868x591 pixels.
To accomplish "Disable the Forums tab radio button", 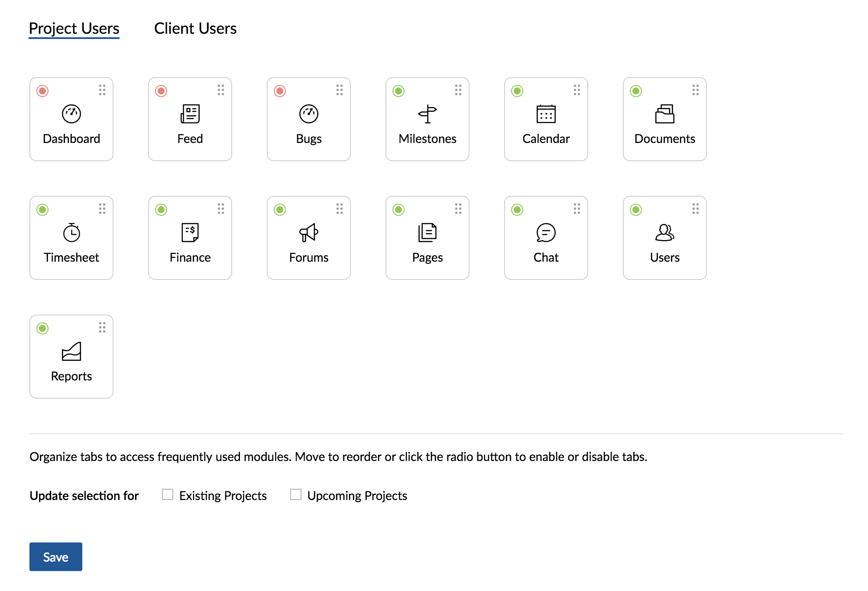I will click(x=280, y=210).
